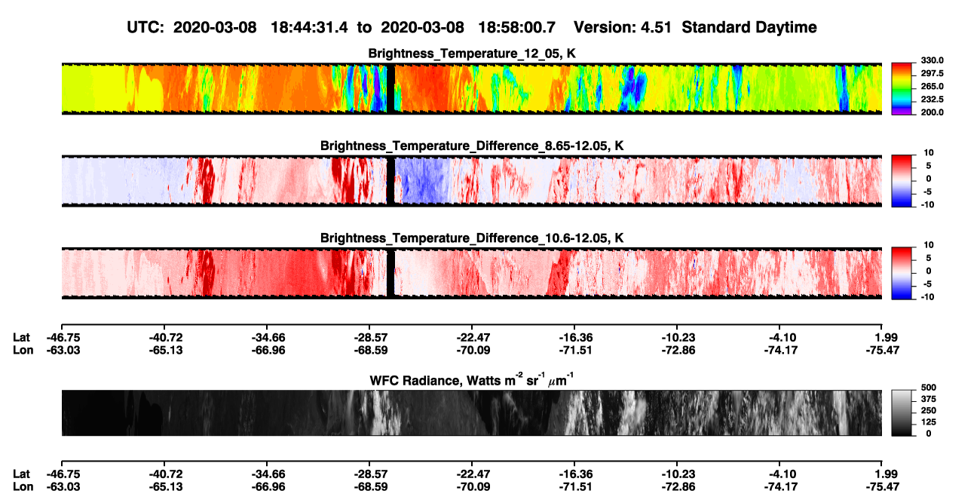The width and height of the screenshot is (980, 503).
Task: Click the start time 18:44:31.4 in the title
Action: click(x=308, y=27)
